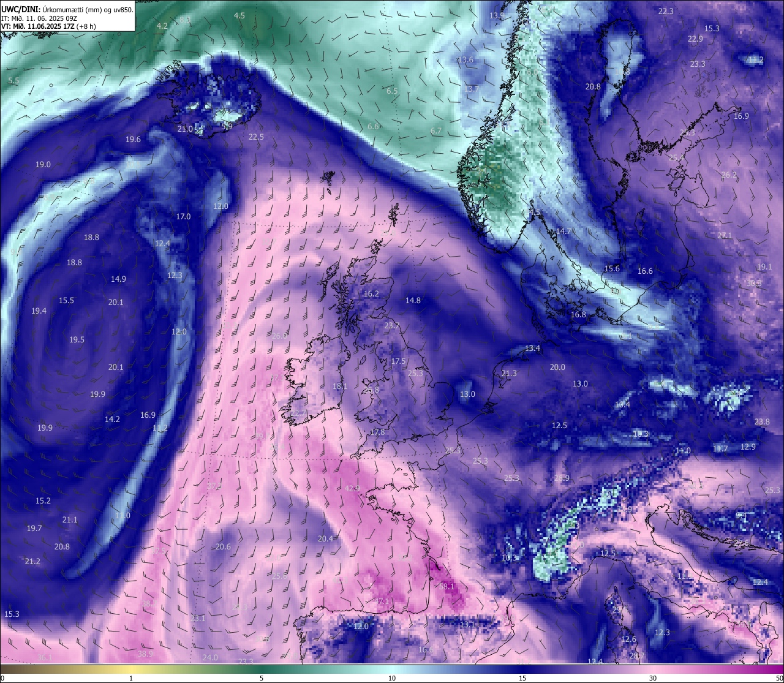
Task: Click the 14.7 value in the Skagerrak
Action: (563, 231)
